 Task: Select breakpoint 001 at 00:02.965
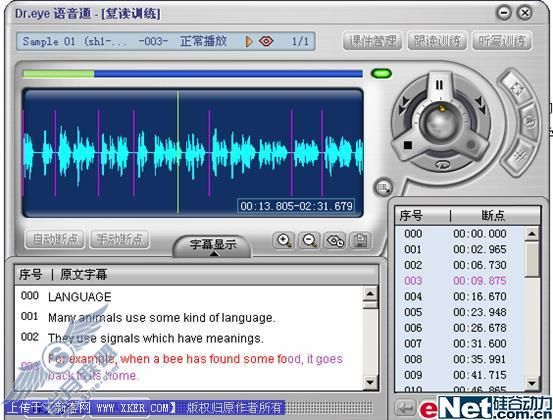pos(458,249)
